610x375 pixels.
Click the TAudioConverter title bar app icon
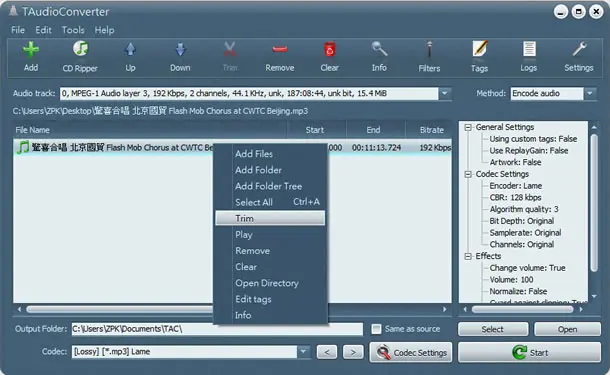point(13,11)
